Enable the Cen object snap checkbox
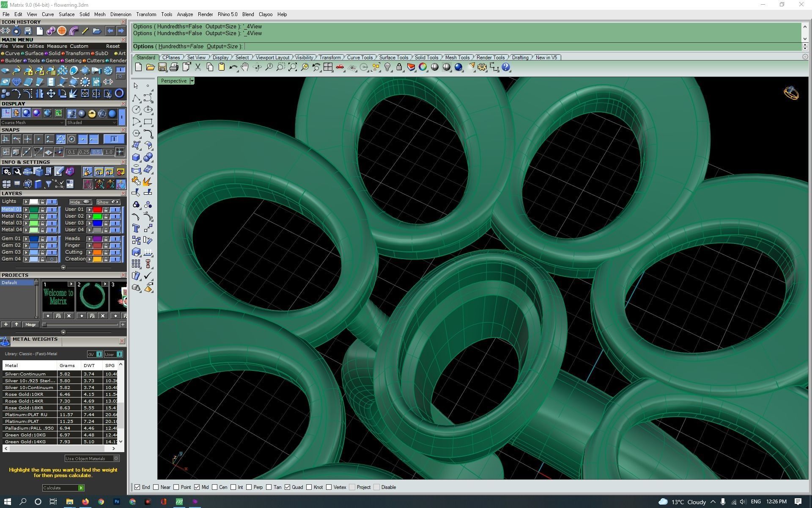Image resolution: width=812 pixels, height=508 pixels. (215, 487)
